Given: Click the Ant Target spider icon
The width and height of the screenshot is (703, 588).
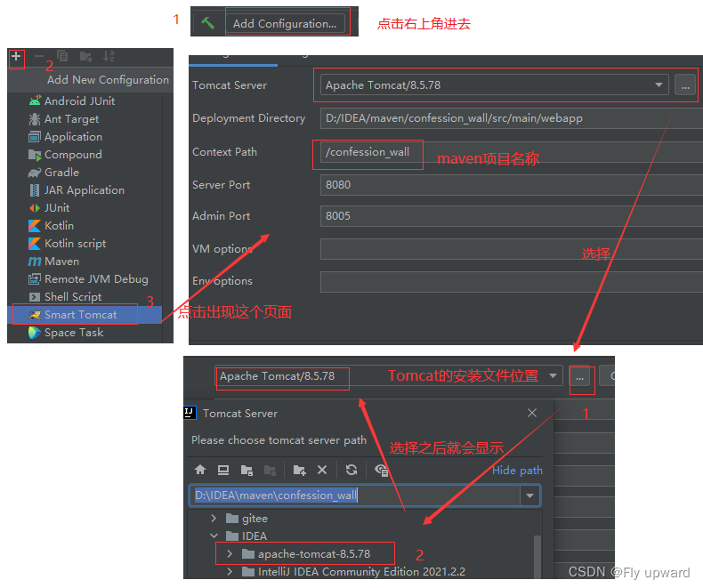Looking at the screenshot, I should click(35, 119).
